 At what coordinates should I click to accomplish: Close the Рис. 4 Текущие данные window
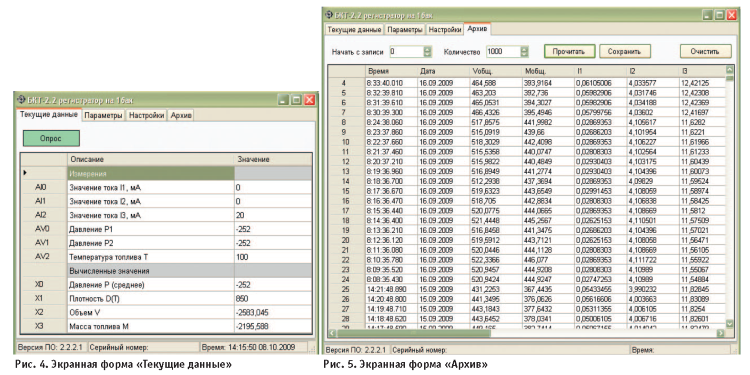(309, 100)
